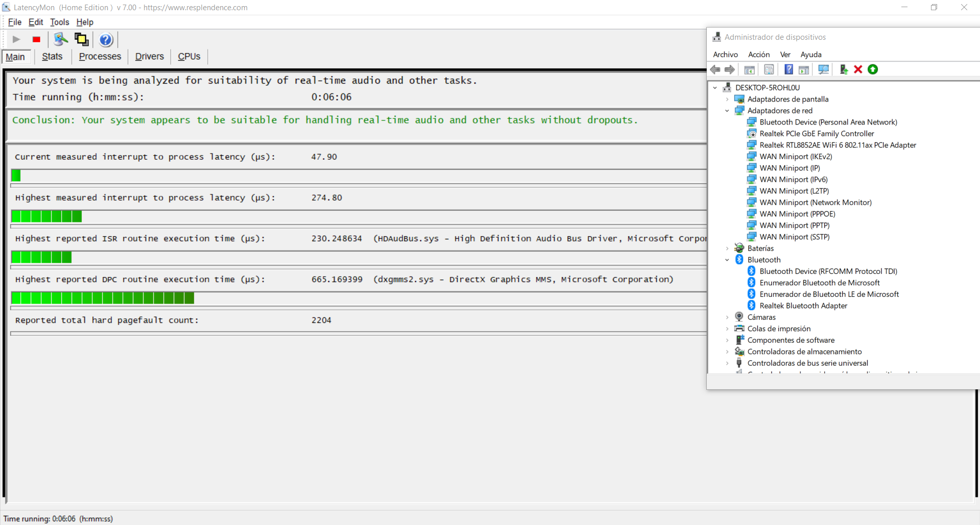Image resolution: width=980 pixels, height=525 pixels.
Task: Select Realtek RTL8852AE WiFi 6 adapter
Action: pyautogui.click(x=838, y=145)
